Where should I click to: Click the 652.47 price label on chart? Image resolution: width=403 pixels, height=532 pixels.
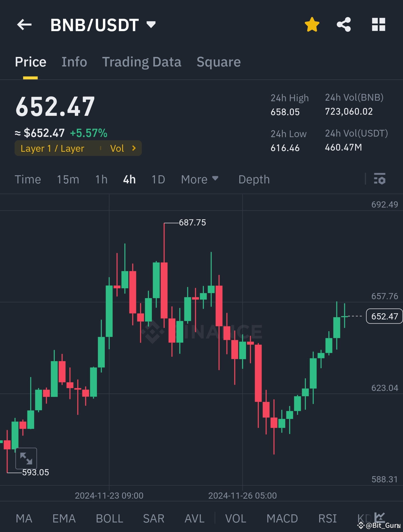pyautogui.click(x=384, y=316)
